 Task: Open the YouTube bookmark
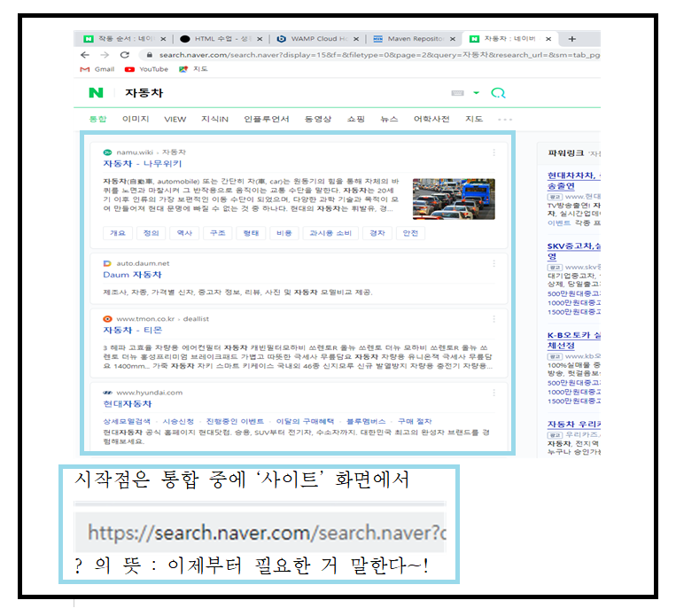pos(146,69)
